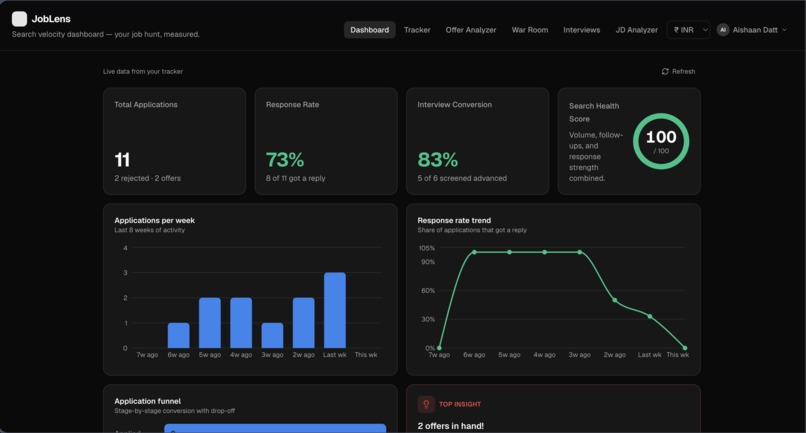The width and height of the screenshot is (806, 433).
Task: Click the Applied funnel bar
Action: [x=275, y=428]
